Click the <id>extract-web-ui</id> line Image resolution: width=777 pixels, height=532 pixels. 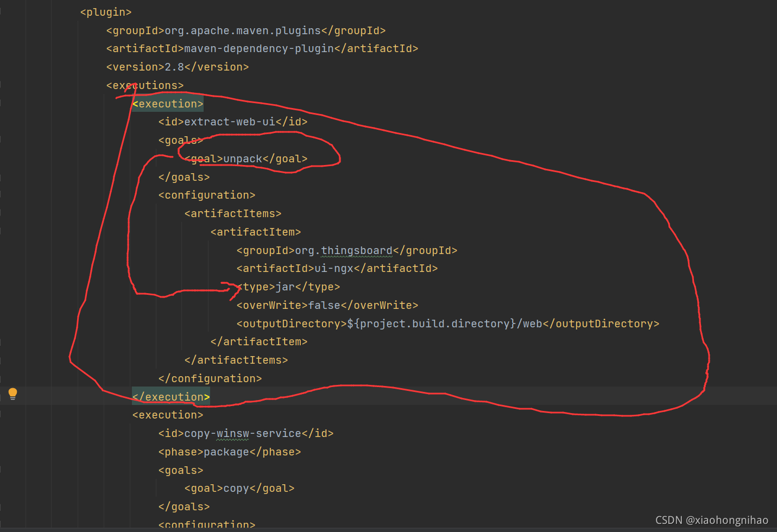coord(233,122)
